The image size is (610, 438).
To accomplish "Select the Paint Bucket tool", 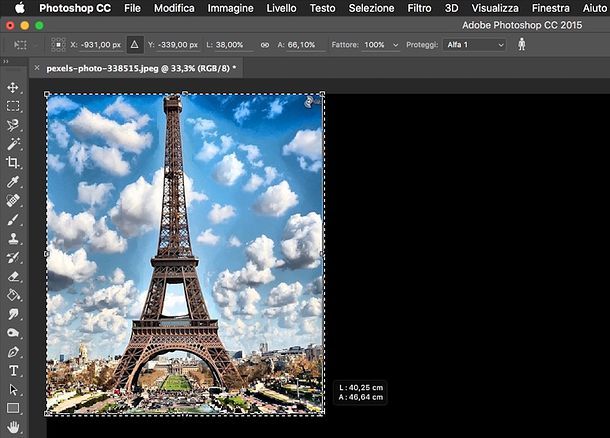I will pyautogui.click(x=13, y=295).
